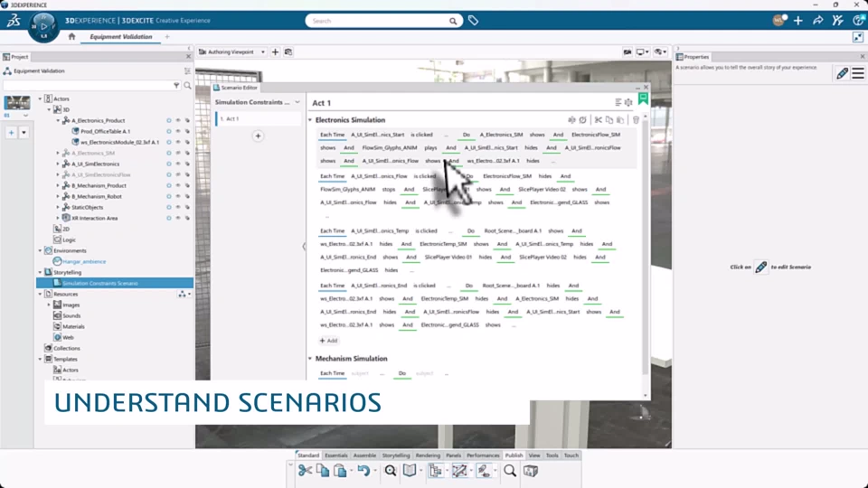Collapse the A_Electronics_Product tree node

pyautogui.click(x=58, y=120)
